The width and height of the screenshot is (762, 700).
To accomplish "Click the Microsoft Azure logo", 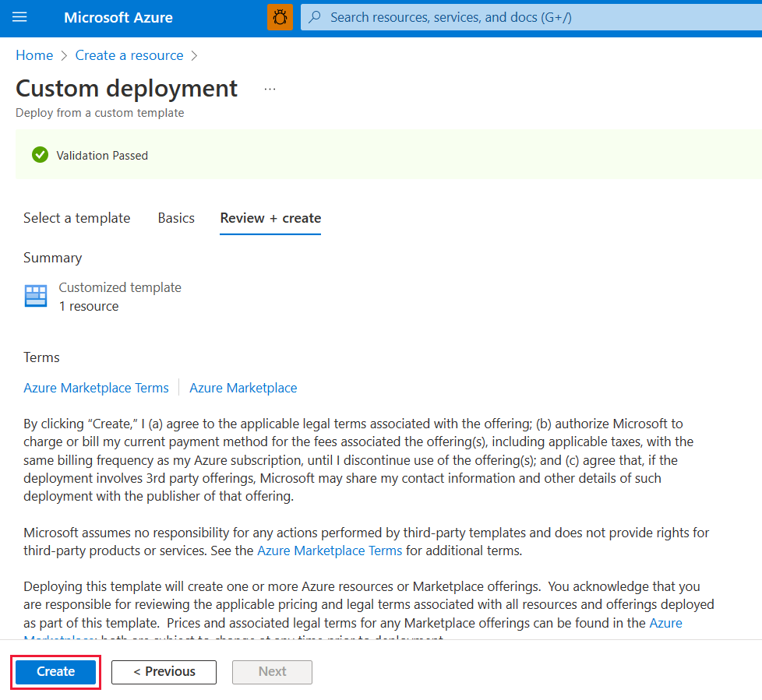I will (118, 17).
